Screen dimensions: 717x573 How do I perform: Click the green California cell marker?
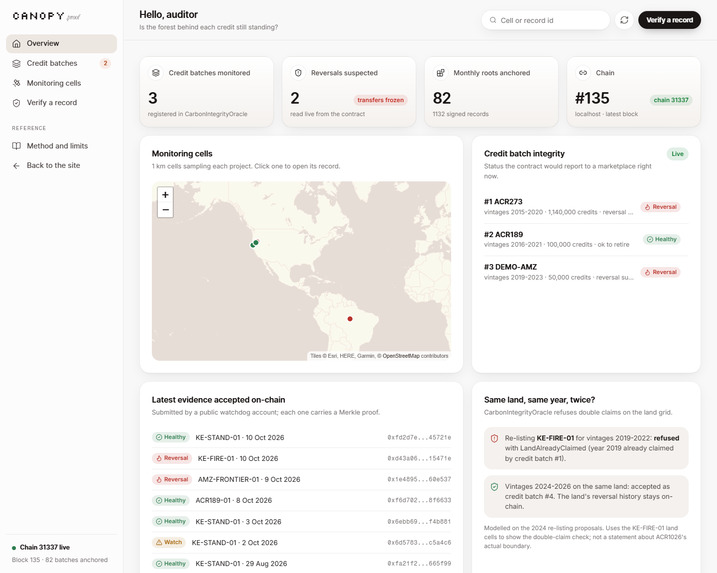pos(256,242)
